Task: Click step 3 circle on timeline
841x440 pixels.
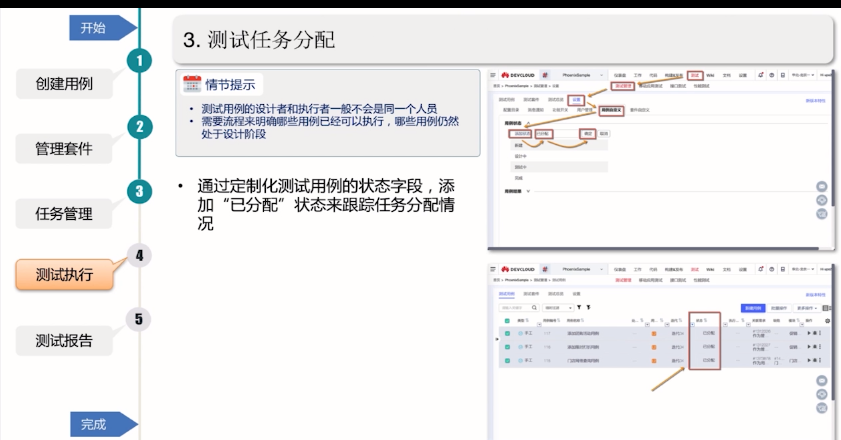Action: pos(139,192)
